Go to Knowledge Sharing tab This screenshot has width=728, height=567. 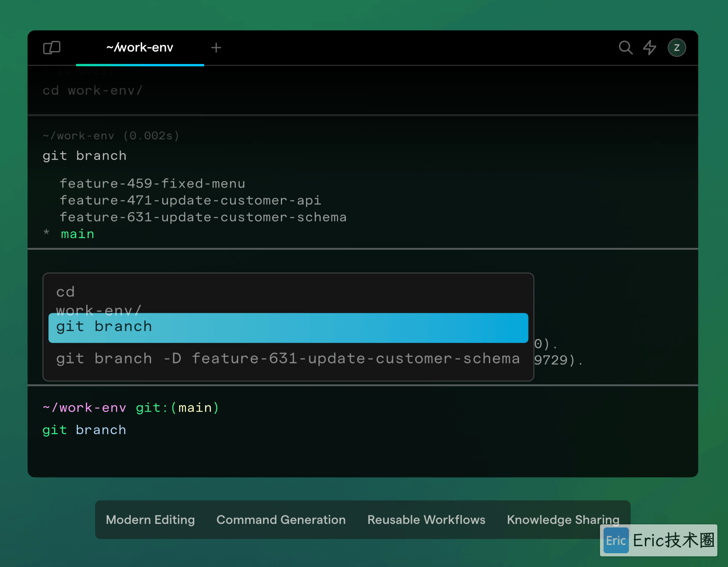(563, 519)
